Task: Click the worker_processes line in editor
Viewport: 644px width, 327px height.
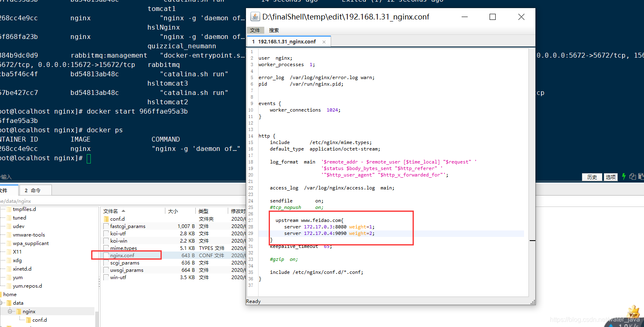Action: click(287, 65)
